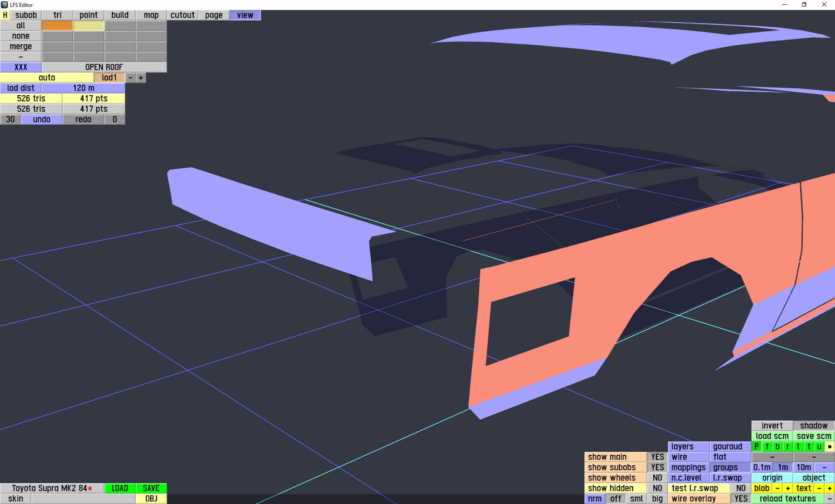The image size is (835, 504).
Task: Click the reload textures button
Action: click(788, 499)
